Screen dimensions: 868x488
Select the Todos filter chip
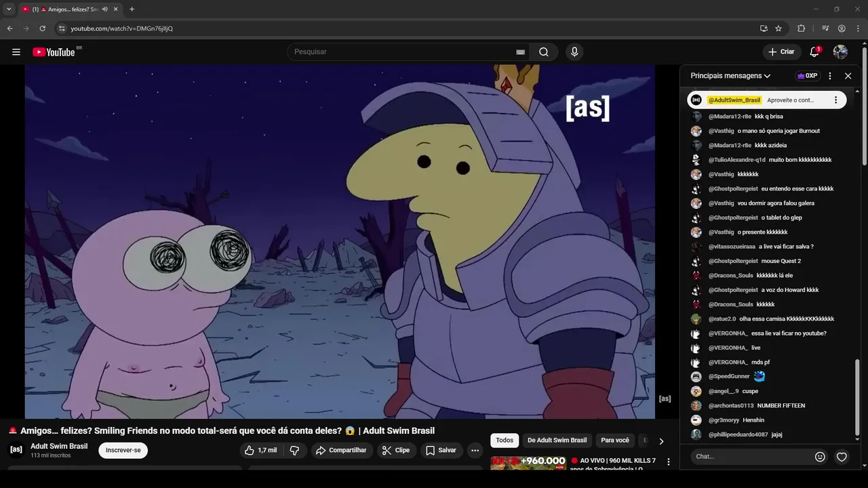tap(505, 441)
